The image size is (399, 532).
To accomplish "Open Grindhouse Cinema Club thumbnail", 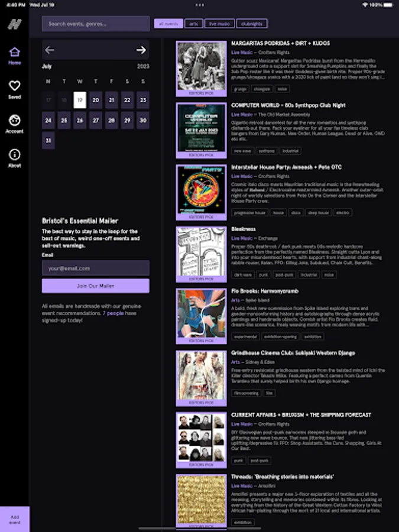I will [201, 378].
